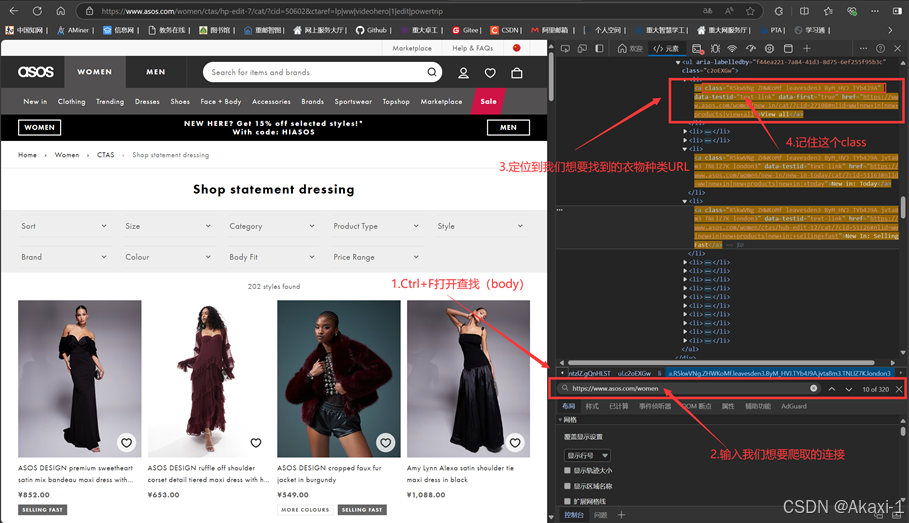Open the 欢迎 welcome tab in DevTools
The width and height of the screenshot is (909, 523).
click(630, 49)
